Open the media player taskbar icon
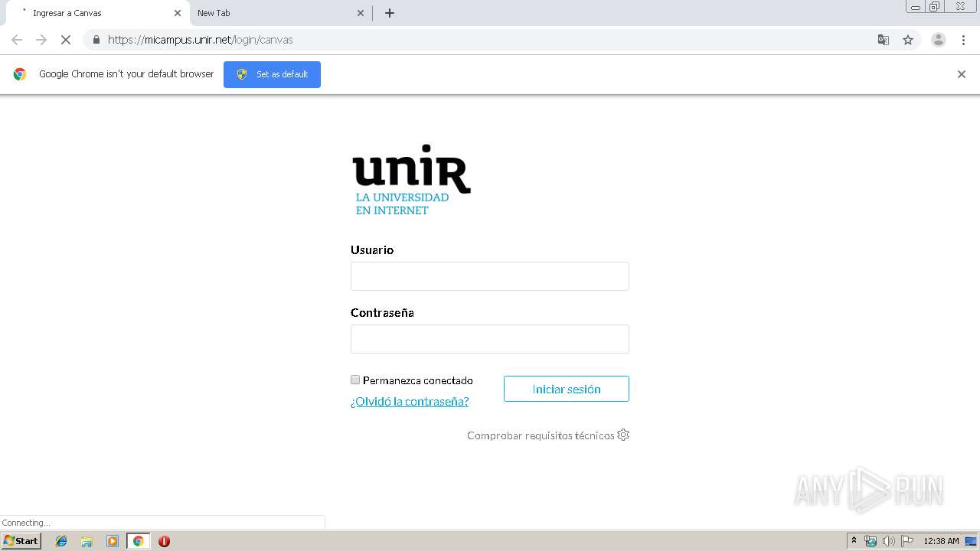Viewport: 980px width, 551px height. (113, 541)
